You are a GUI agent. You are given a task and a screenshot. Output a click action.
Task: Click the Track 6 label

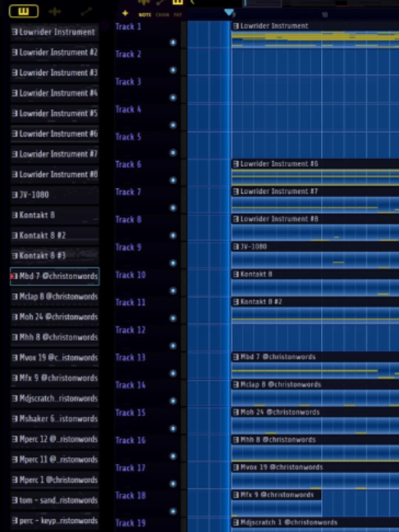pyautogui.click(x=128, y=164)
